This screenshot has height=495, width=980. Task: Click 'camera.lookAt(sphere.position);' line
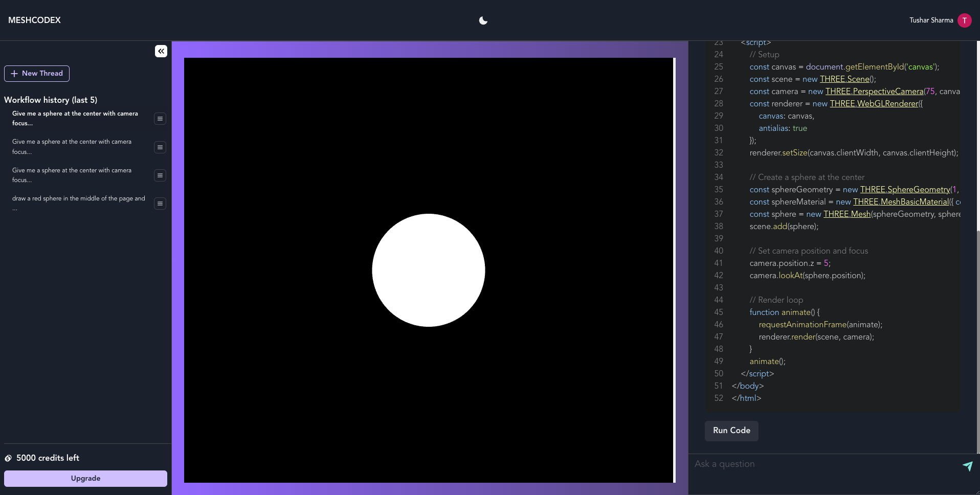coord(808,276)
